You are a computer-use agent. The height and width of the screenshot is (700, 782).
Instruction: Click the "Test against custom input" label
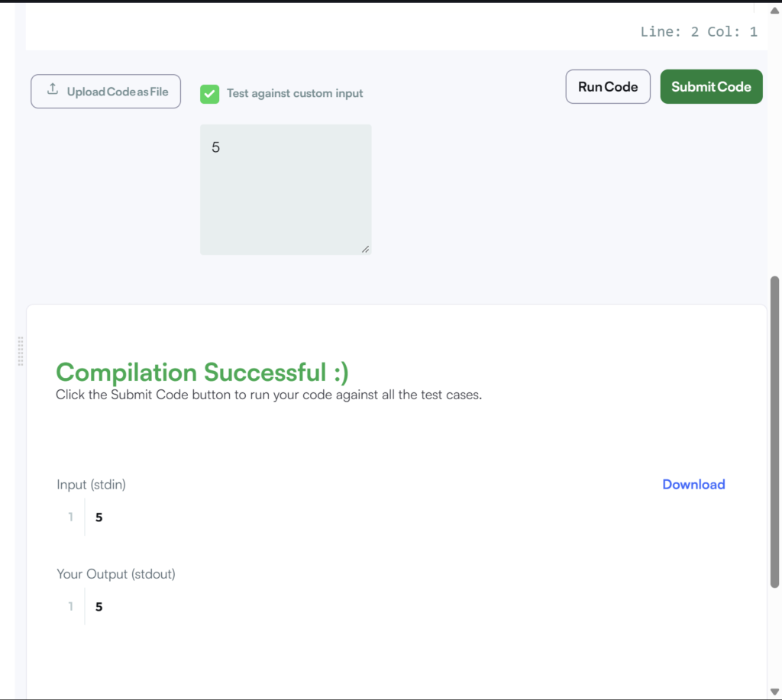coord(295,94)
